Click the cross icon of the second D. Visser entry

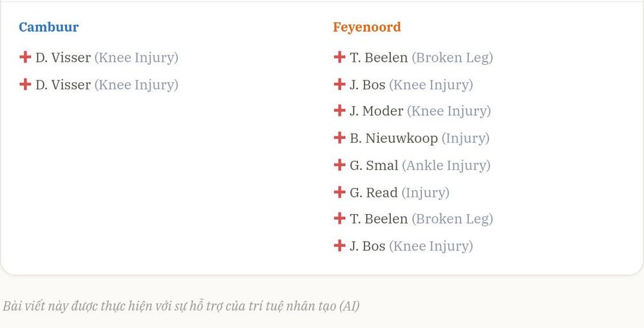[x=25, y=84]
